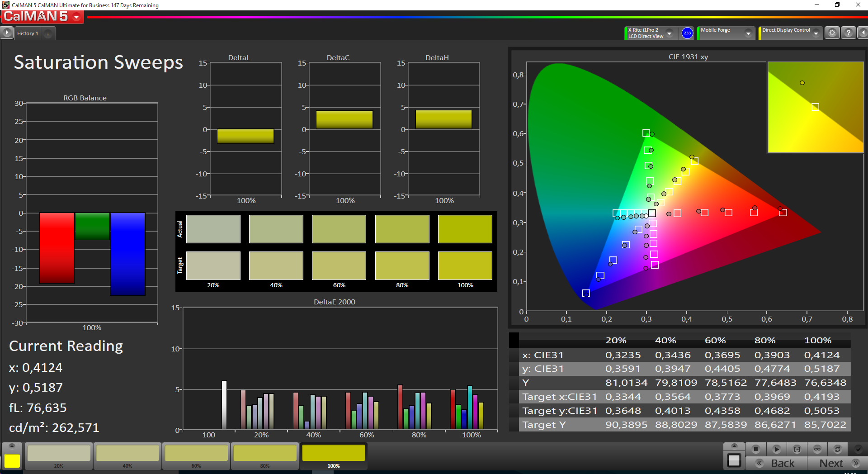Click white point square in CIE diagram
The height and width of the screenshot is (474, 868).
[x=652, y=213]
